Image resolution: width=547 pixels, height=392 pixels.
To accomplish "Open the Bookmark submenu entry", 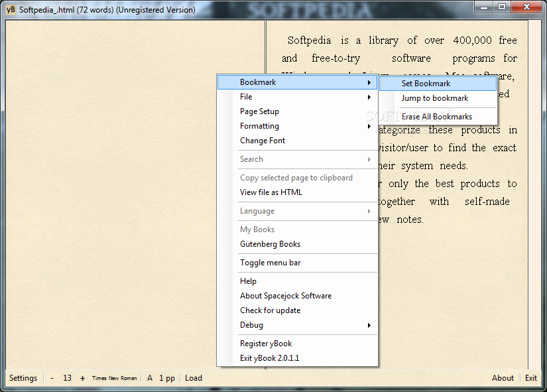I will pos(296,82).
